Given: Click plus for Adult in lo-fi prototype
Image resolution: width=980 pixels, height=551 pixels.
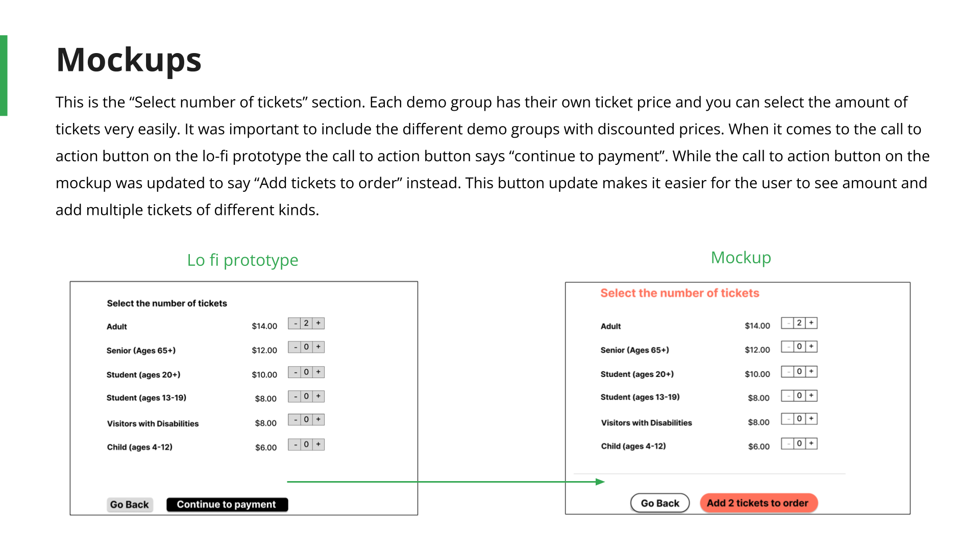Looking at the screenshot, I should tap(318, 323).
